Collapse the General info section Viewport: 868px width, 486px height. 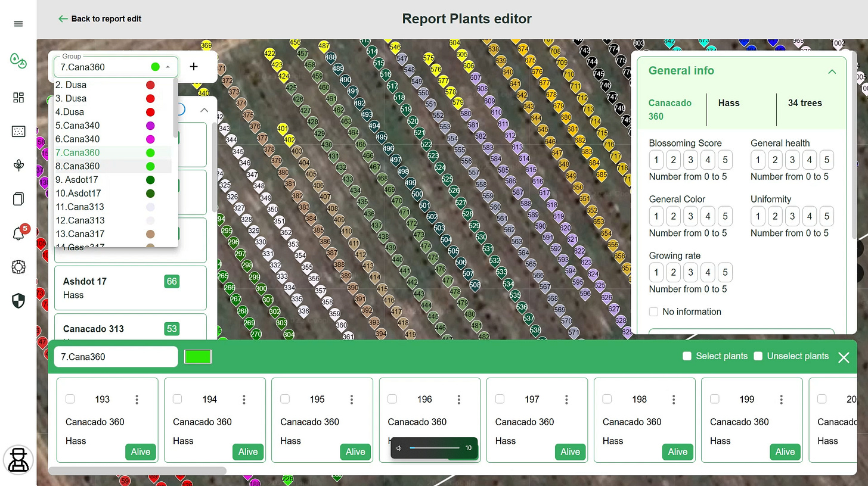pyautogui.click(x=832, y=71)
